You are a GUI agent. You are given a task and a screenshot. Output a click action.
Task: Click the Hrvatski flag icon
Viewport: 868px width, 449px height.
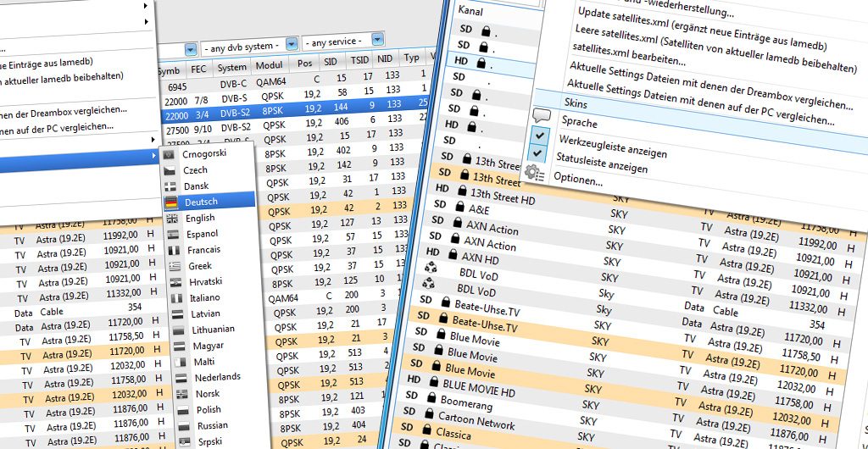(176, 283)
